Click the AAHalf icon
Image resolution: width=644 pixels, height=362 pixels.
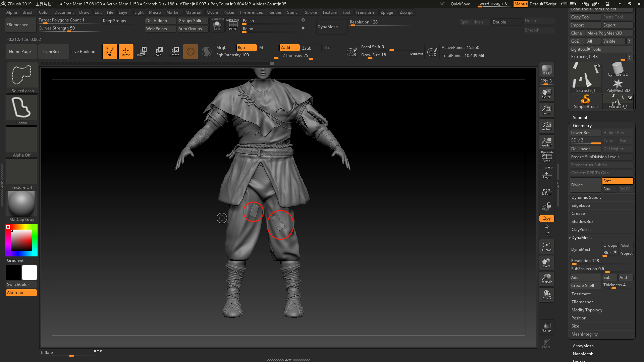[546, 142]
